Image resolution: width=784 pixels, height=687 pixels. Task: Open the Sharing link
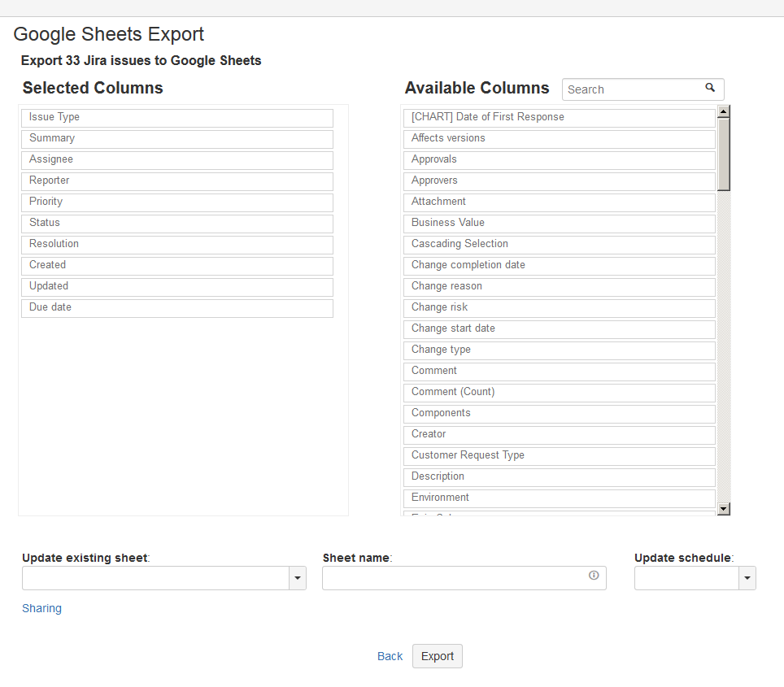click(41, 608)
